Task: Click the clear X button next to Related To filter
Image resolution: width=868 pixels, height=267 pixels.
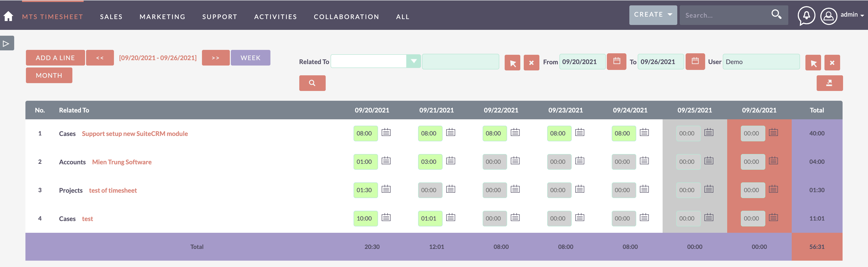Action: tap(531, 61)
